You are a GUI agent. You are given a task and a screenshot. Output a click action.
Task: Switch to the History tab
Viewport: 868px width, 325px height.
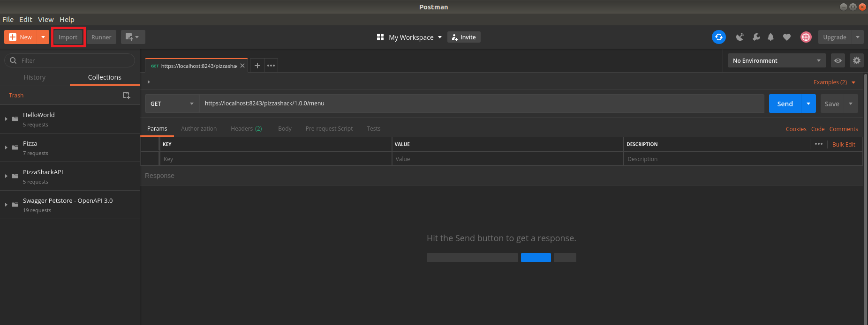coord(35,77)
